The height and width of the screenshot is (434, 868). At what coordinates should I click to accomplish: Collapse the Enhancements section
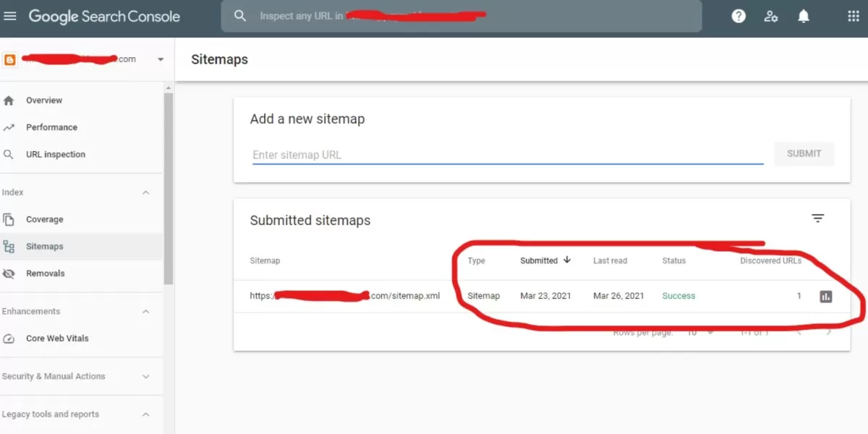click(145, 312)
